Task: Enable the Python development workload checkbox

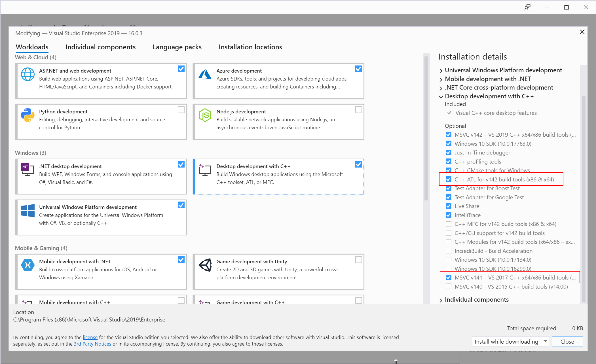Action: pyautogui.click(x=181, y=110)
